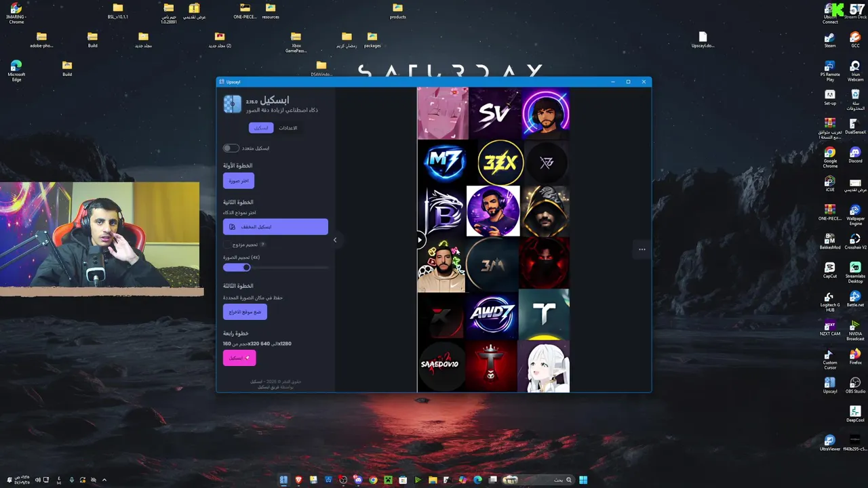Image resolution: width=868 pixels, height=488 pixels.
Task: Open the Streamlabs Desktop shortcut
Action: (x=855, y=272)
